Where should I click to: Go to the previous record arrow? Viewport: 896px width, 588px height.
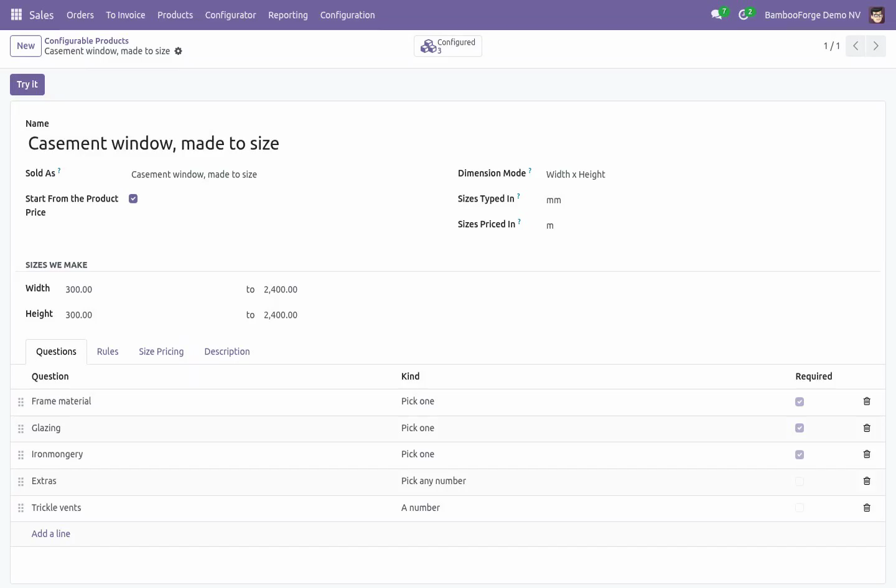[x=856, y=46]
